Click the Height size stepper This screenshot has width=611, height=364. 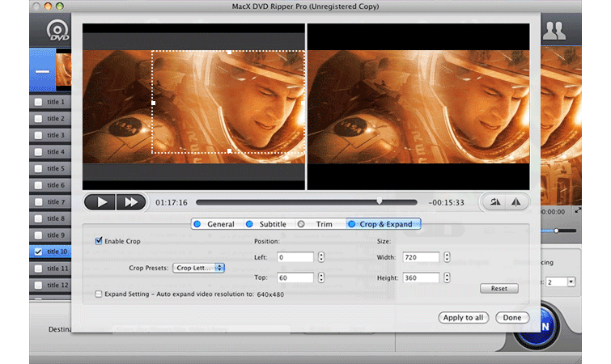[447, 277]
